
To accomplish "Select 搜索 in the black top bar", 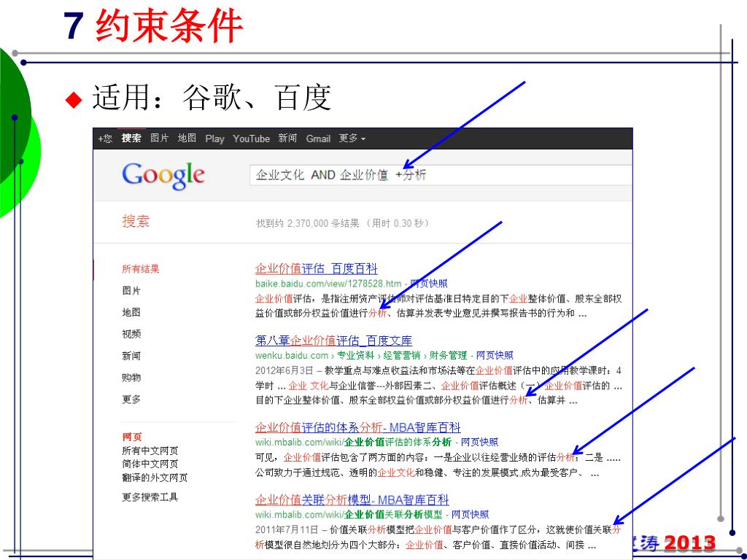I will (x=131, y=138).
